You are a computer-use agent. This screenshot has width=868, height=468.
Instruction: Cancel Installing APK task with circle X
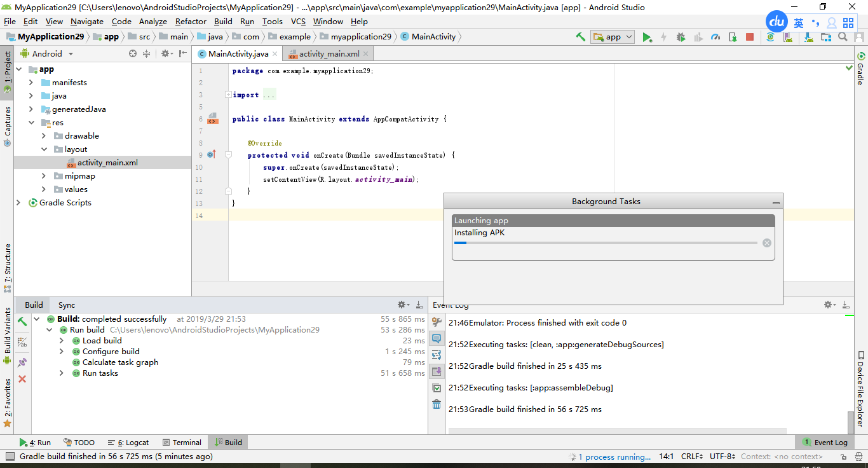[x=767, y=242]
